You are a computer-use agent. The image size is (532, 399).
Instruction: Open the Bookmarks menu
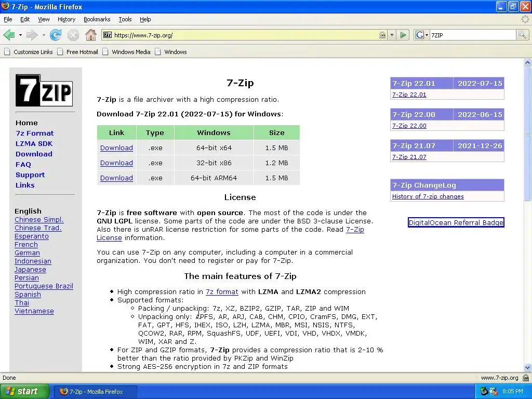point(97,19)
